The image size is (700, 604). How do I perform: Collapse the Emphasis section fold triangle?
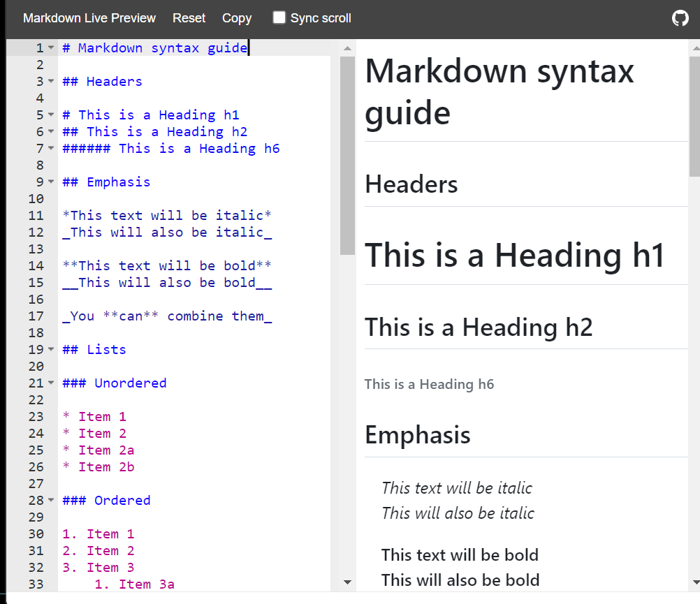(52, 182)
